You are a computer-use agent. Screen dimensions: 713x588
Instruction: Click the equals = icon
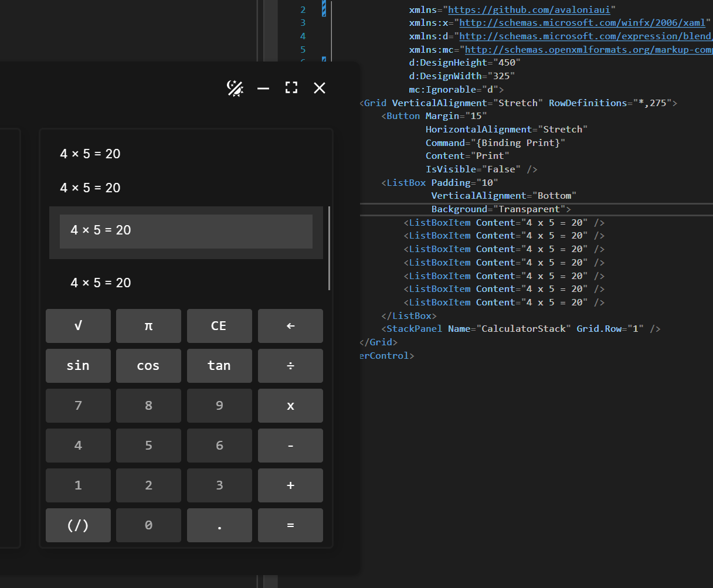coord(290,525)
